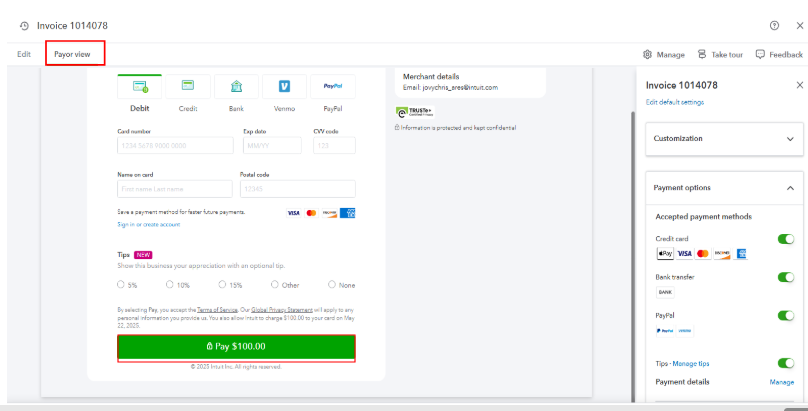Close the Invoice 1014078 side panel
Screen dimensions: 808x411
coord(799,85)
